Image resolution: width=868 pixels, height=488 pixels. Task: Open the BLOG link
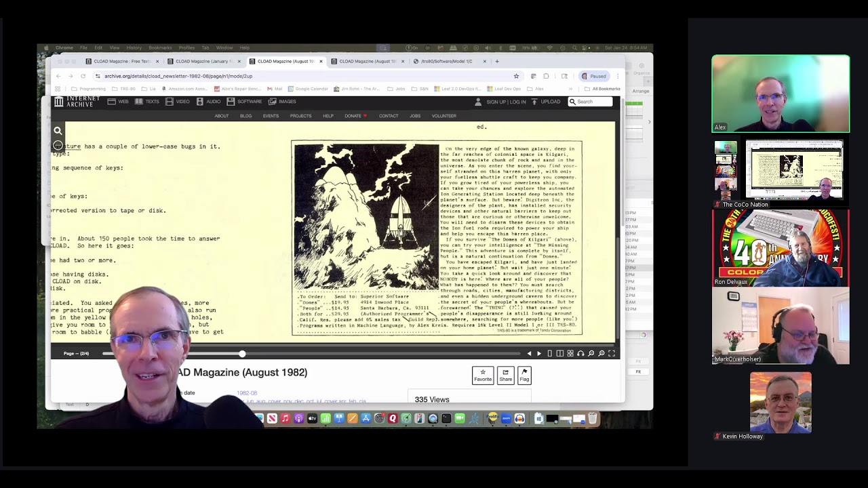(245, 116)
